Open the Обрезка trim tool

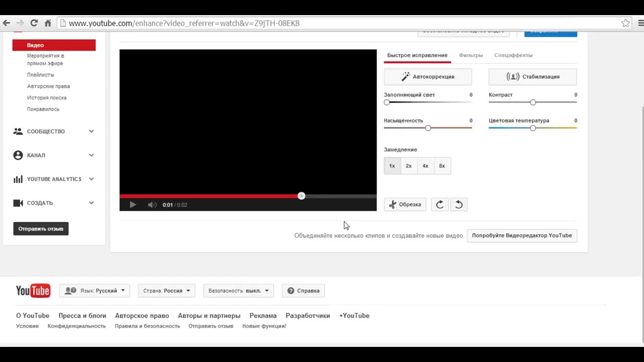(x=405, y=205)
